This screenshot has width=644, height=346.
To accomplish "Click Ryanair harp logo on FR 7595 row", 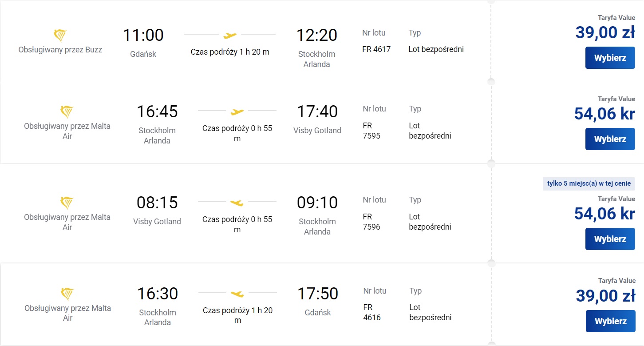I will [x=67, y=112].
